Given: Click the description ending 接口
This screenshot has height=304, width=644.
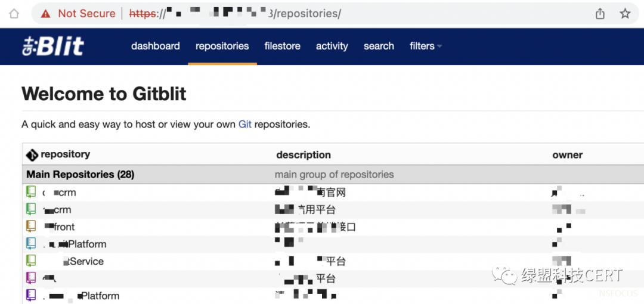Looking at the screenshot, I should pyautogui.click(x=315, y=227).
